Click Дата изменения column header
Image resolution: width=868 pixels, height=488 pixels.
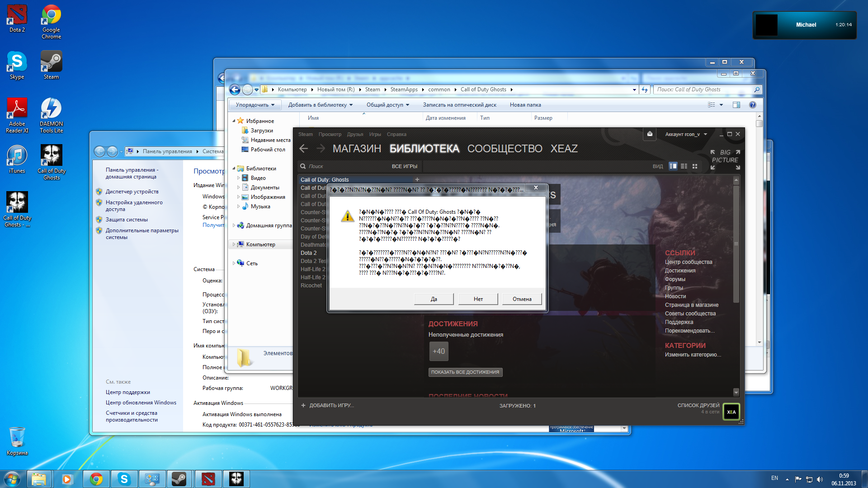[x=445, y=118]
